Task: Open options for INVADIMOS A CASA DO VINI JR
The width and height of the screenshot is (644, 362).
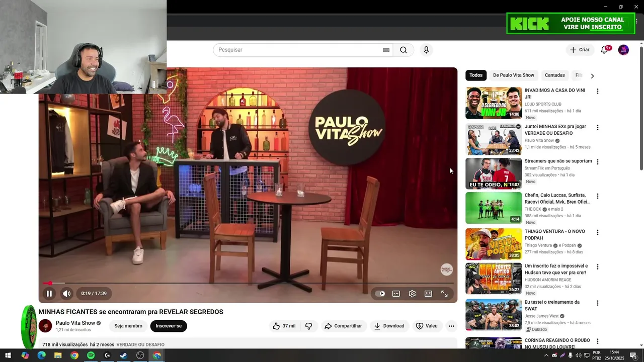Action: pos(598,92)
